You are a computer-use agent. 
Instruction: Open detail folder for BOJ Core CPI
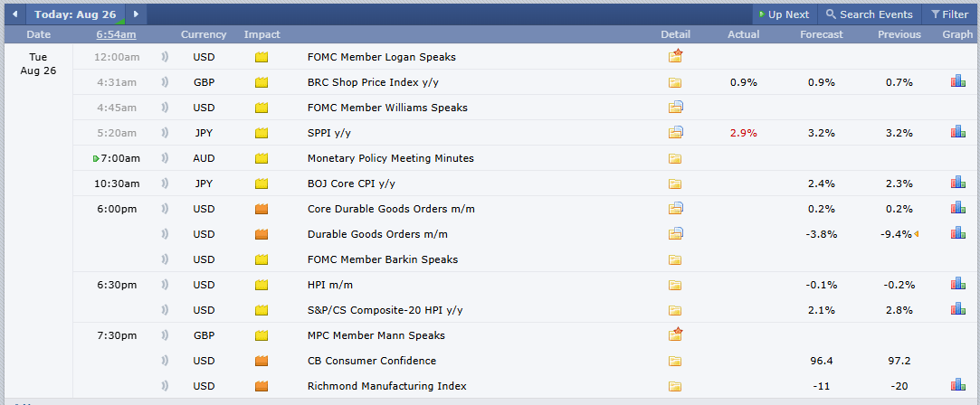(x=675, y=184)
